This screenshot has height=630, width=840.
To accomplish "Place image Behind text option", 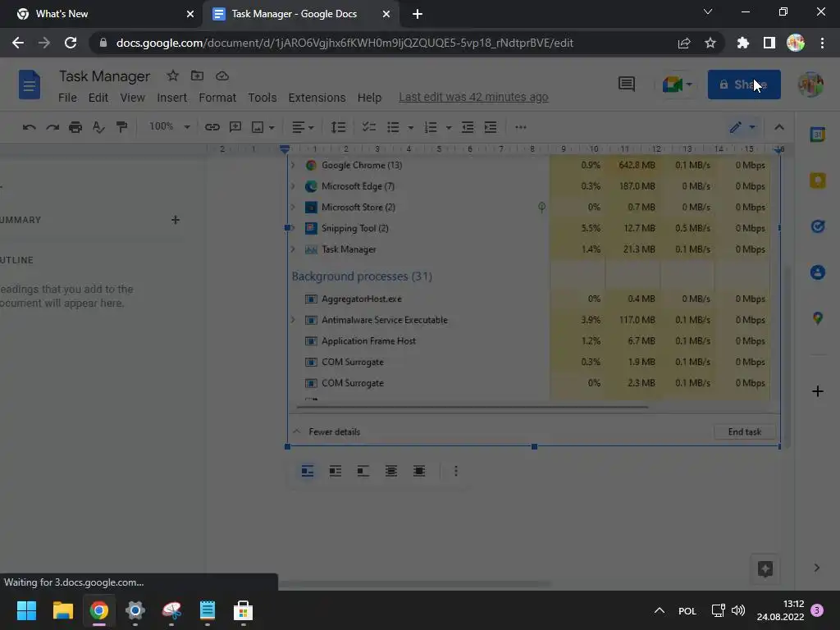I will [x=391, y=471].
